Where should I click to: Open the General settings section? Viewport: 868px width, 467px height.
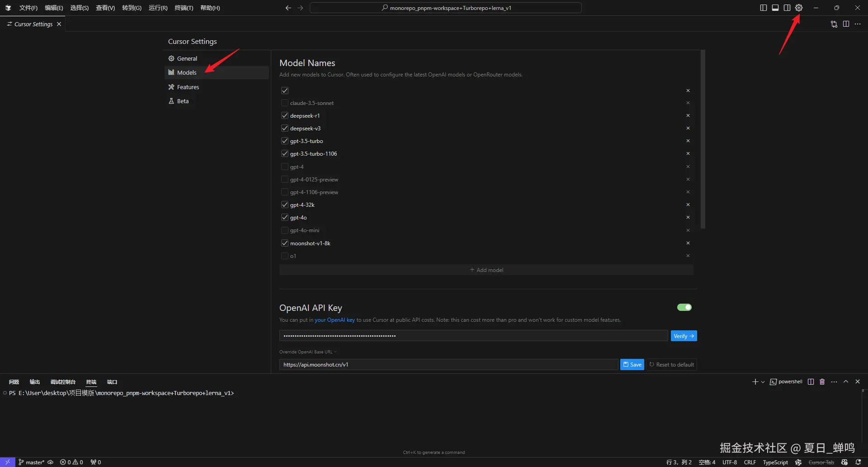pyautogui.click(x=217, y=58)
